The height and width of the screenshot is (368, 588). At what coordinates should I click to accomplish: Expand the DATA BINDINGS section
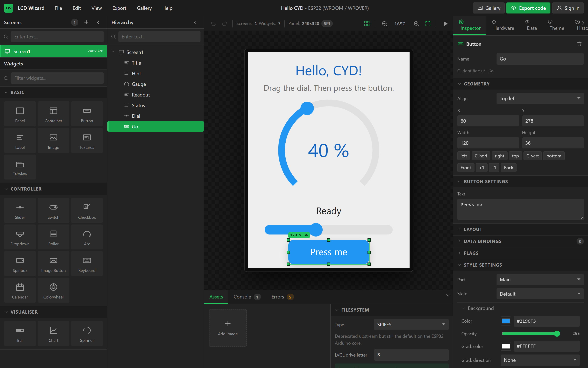click(x=520, y=241)
